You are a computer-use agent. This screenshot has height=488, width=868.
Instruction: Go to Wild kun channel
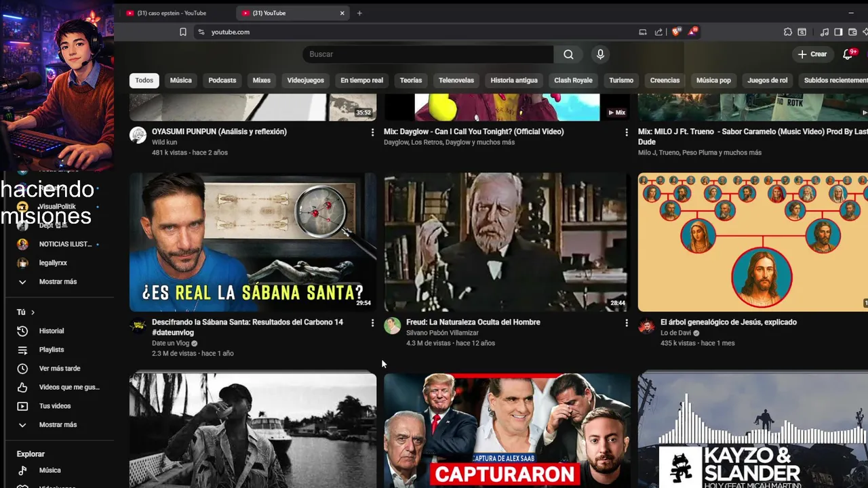click(x=164, y=142)
